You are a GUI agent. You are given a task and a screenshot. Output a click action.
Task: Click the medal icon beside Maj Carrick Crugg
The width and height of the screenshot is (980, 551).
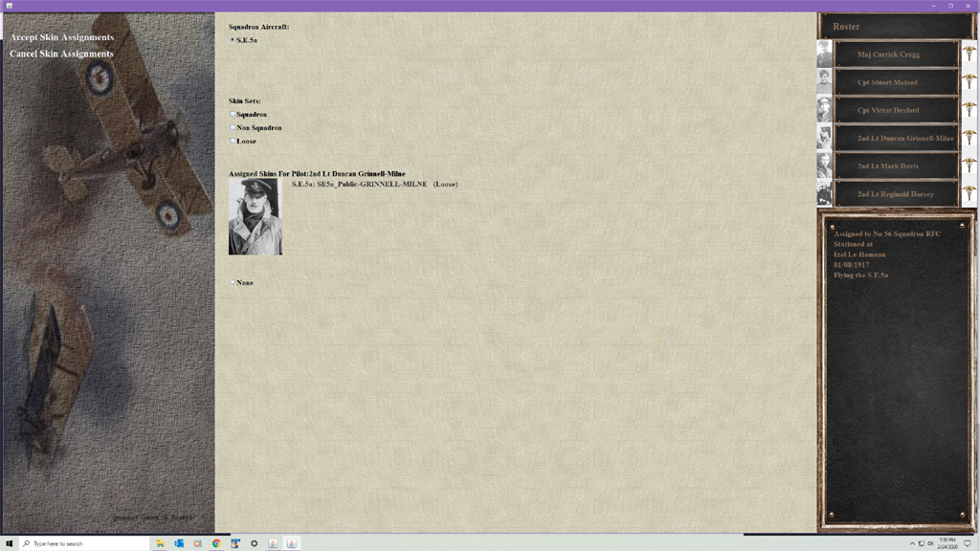969,55
